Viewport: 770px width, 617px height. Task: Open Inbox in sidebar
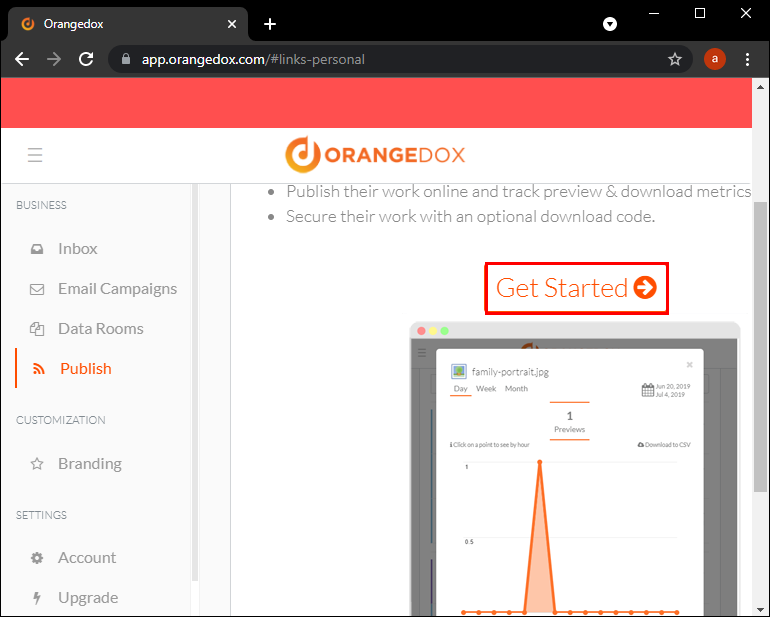coord(77,249)
